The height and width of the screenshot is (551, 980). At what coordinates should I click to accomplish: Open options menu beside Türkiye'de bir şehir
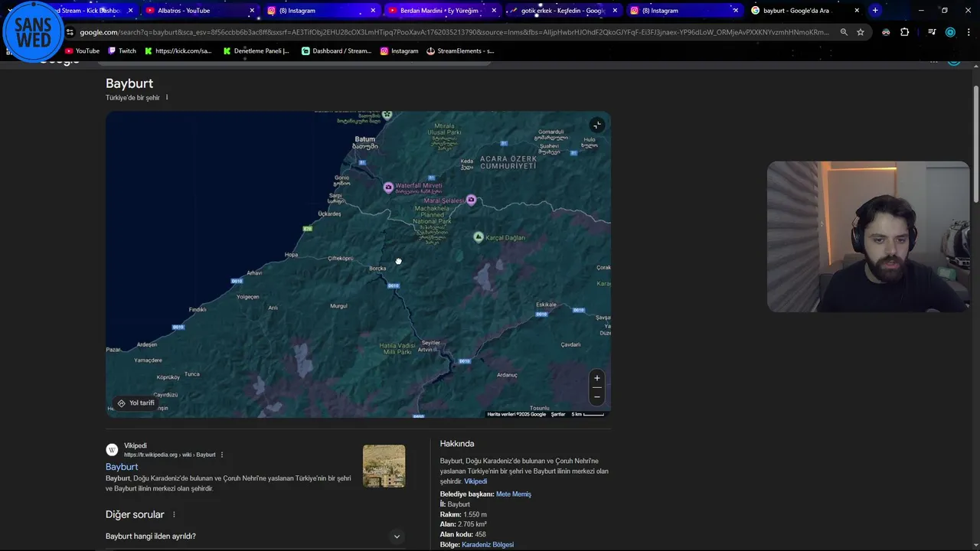(x=167, y=97)
